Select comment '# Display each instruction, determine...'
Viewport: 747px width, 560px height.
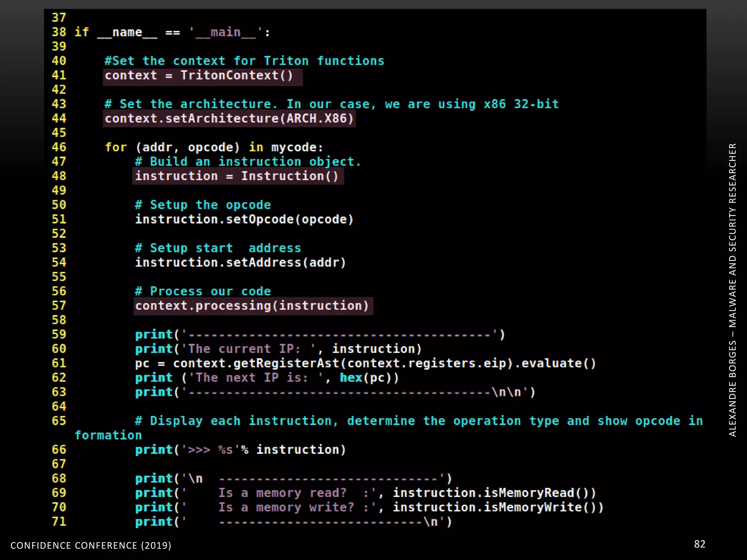419,421
